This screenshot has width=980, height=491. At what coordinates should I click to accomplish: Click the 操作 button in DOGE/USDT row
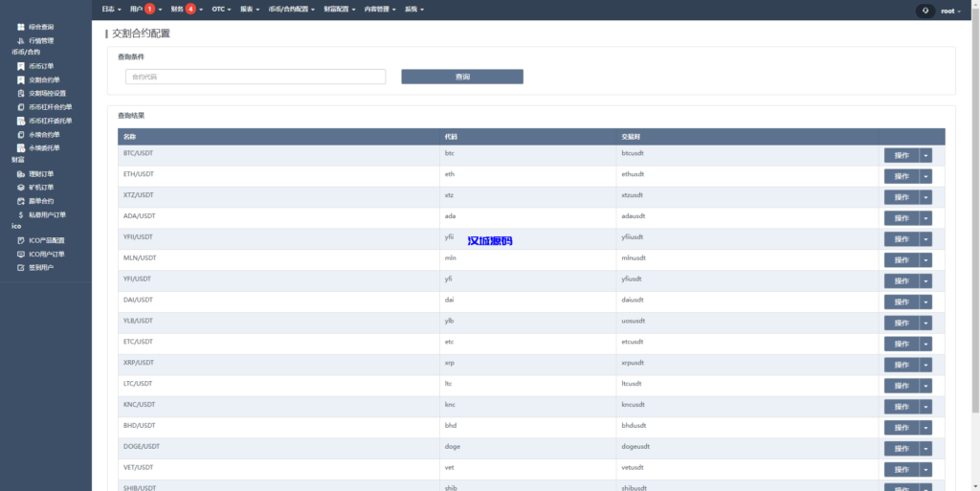901,449
